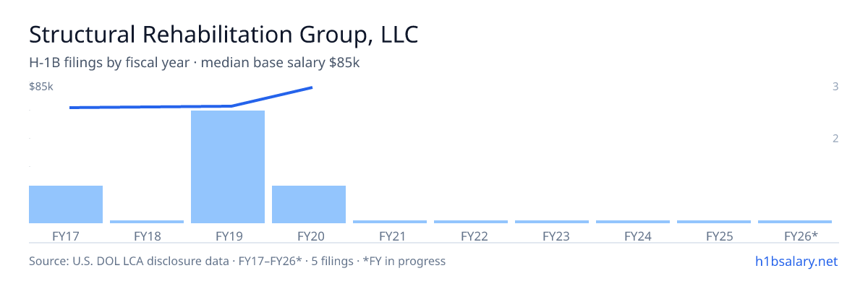Viewport: 868px width, 289px height.
Task: Open the h1bsalary.net link
Action: click(x=796, y=261)
